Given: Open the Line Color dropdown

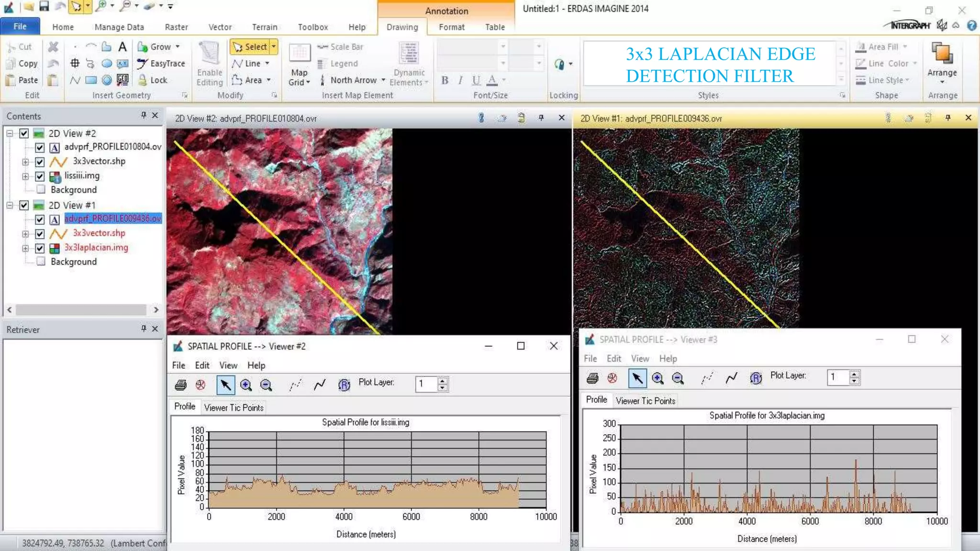Looking at the screenshot, I should click(914, 64).
